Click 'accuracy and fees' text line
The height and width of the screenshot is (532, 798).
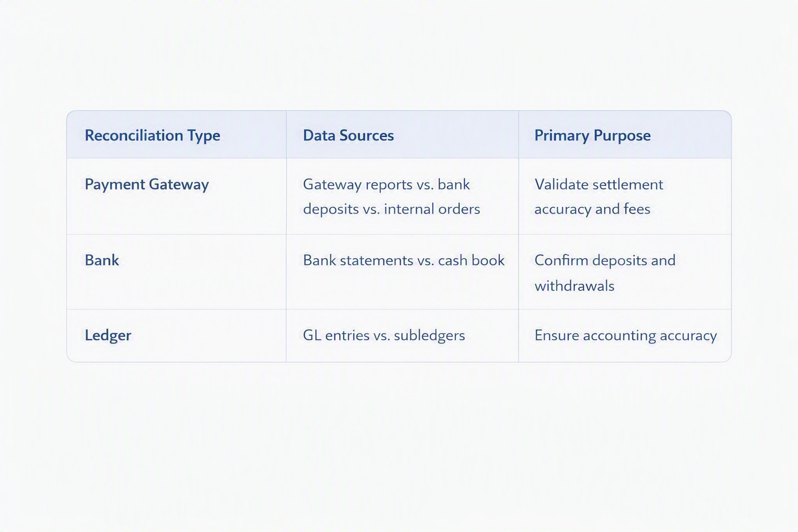click(592, 209)
